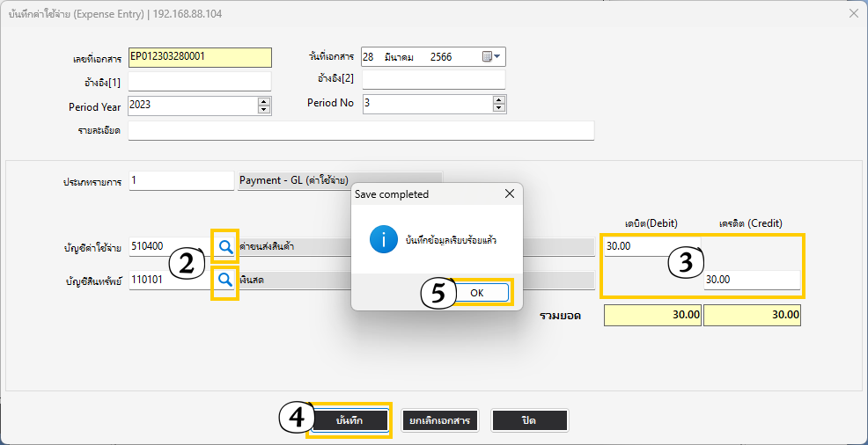Click the ปิด (Close) button

[x=529, y=420]
